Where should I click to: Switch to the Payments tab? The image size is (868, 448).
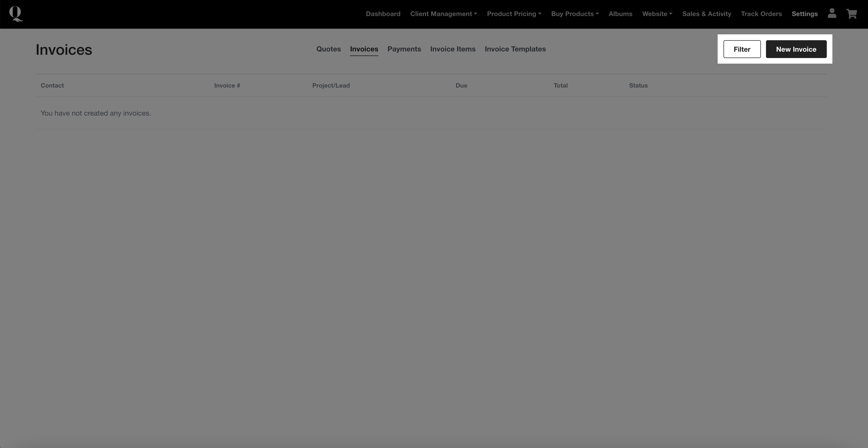click(404, 49)
